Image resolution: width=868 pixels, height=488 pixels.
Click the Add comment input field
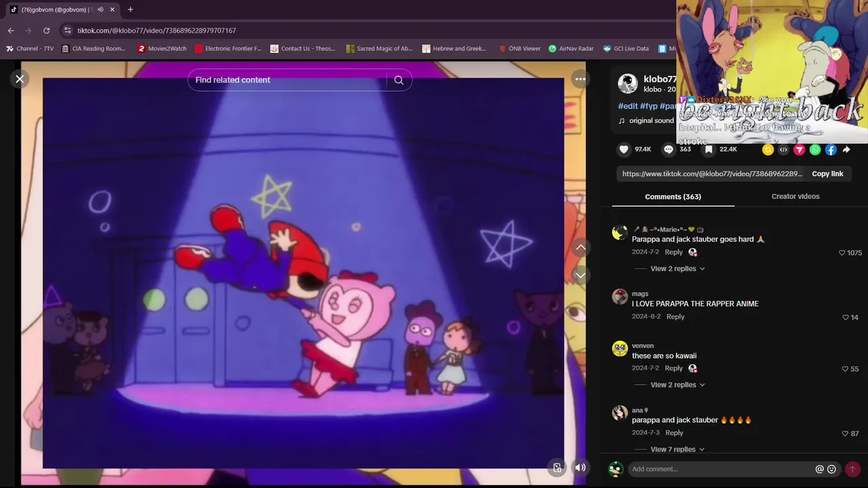pos(720,469)
